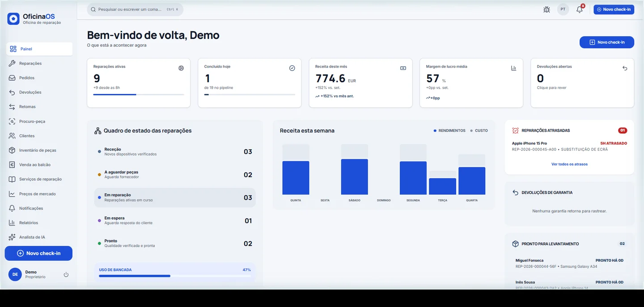Image resolution: width=644 pixels, height=307 pixels.
Task: Open Clientes in the sidebar
Action: click(39, 136)
